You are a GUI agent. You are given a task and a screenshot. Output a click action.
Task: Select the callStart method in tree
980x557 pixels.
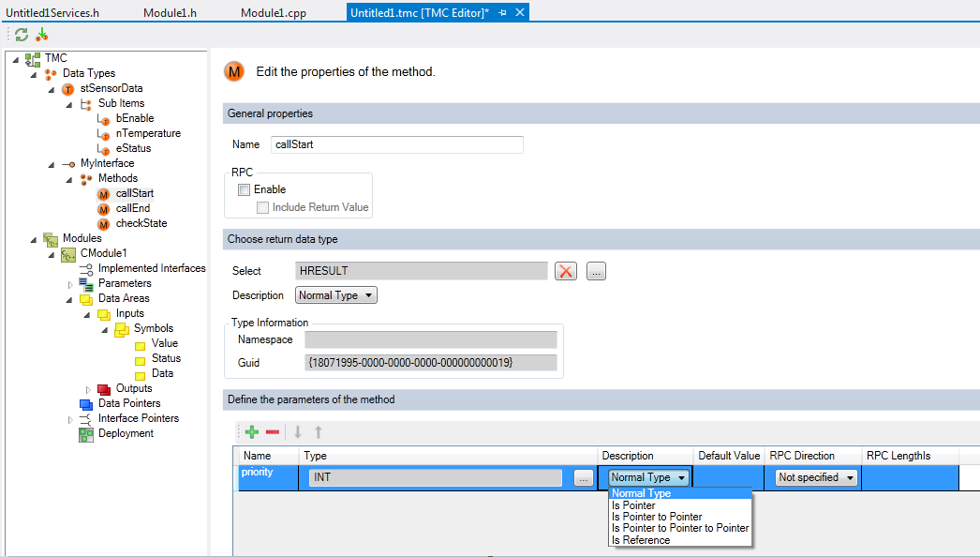coord(134,193)
